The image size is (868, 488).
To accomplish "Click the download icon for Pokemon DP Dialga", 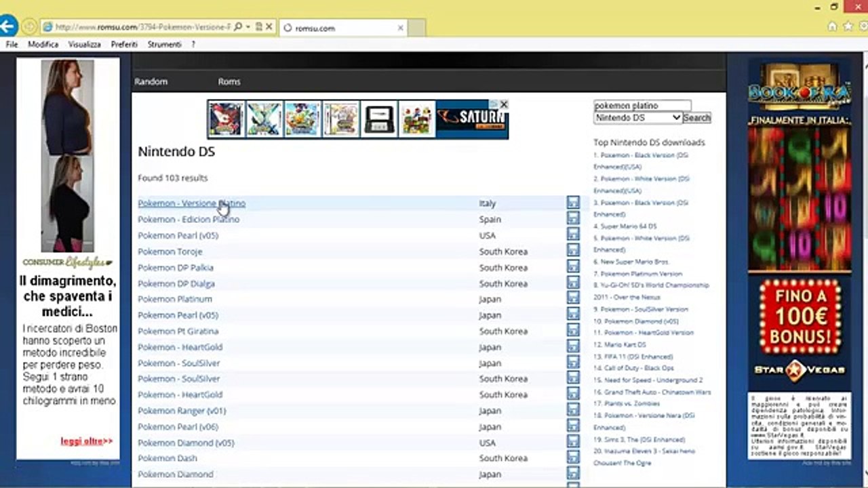I will click(x=573, y=282).
